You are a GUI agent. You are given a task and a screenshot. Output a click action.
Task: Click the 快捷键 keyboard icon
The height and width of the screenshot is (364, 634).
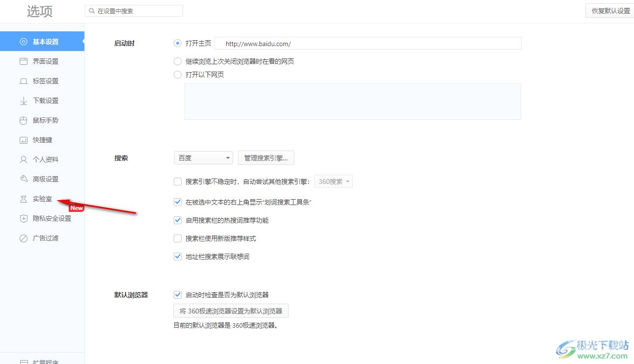tap(24, 140)
